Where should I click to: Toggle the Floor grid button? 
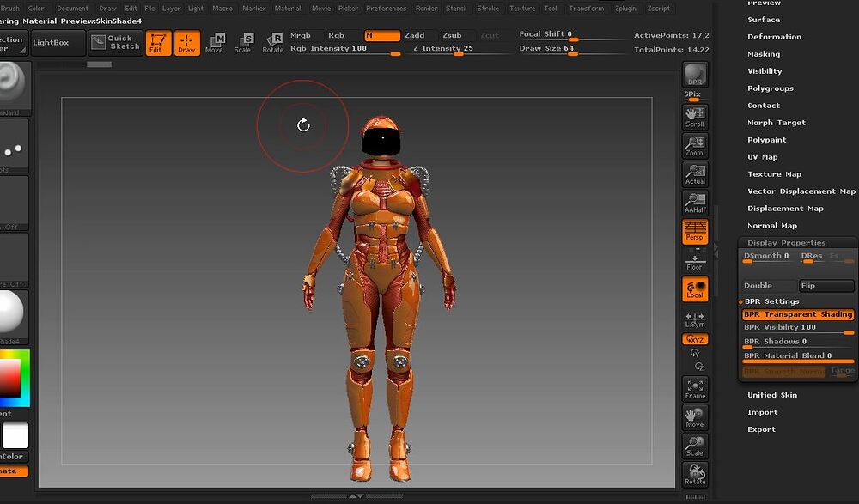(x=695, y=260)
